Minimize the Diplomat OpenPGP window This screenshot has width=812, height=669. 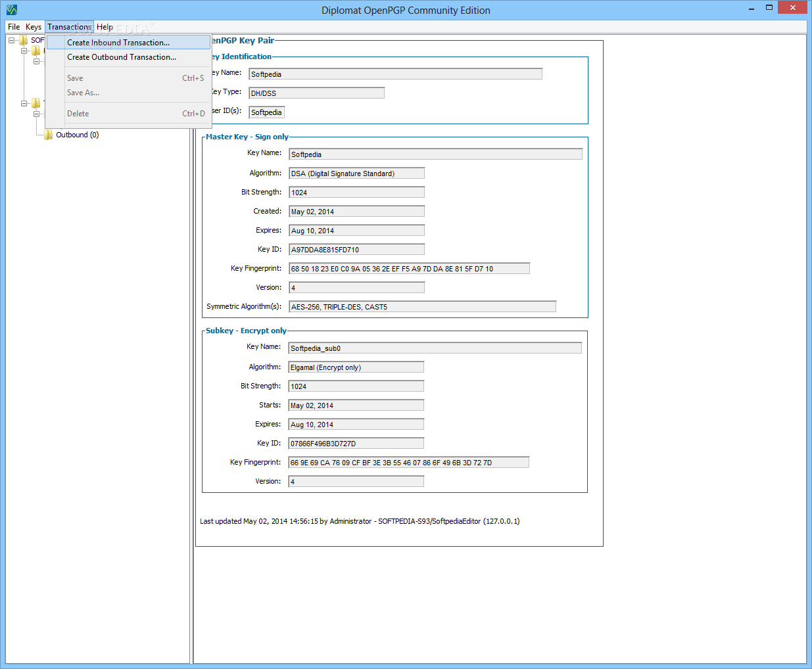(752, 9)
